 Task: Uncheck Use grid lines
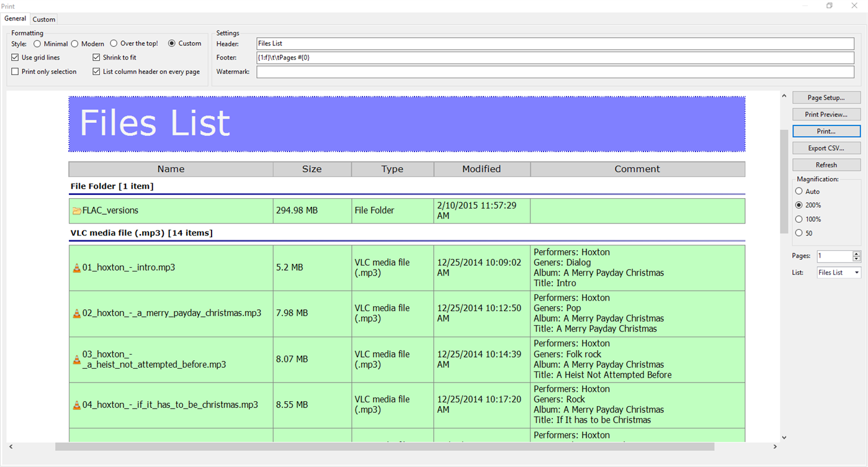click(15, 57)
